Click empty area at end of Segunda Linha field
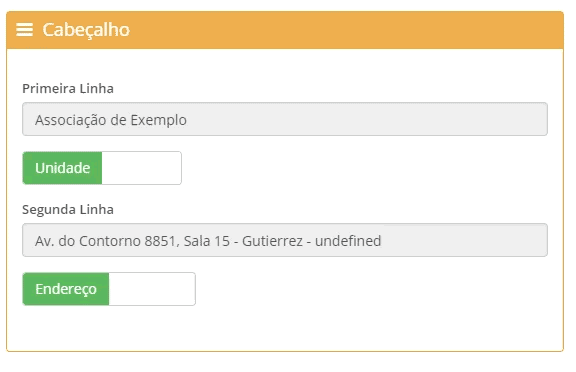The height and width of the screenshot is (372, 576). 463,240
